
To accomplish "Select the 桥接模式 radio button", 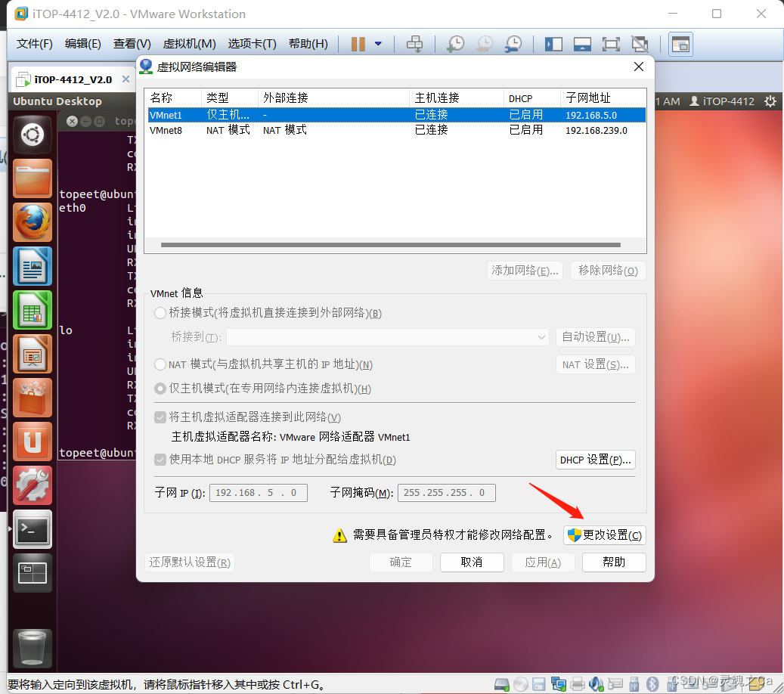I will point(160,313).
